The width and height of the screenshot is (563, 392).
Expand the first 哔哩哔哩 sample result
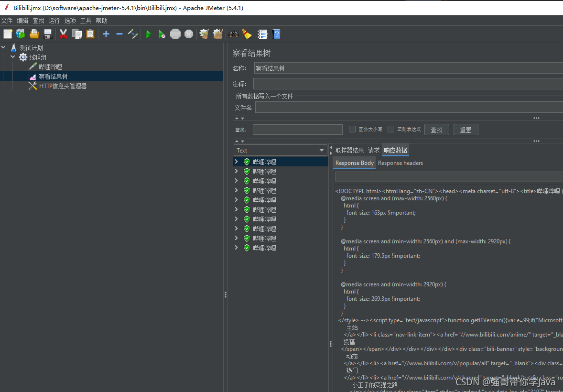[236, 162]
